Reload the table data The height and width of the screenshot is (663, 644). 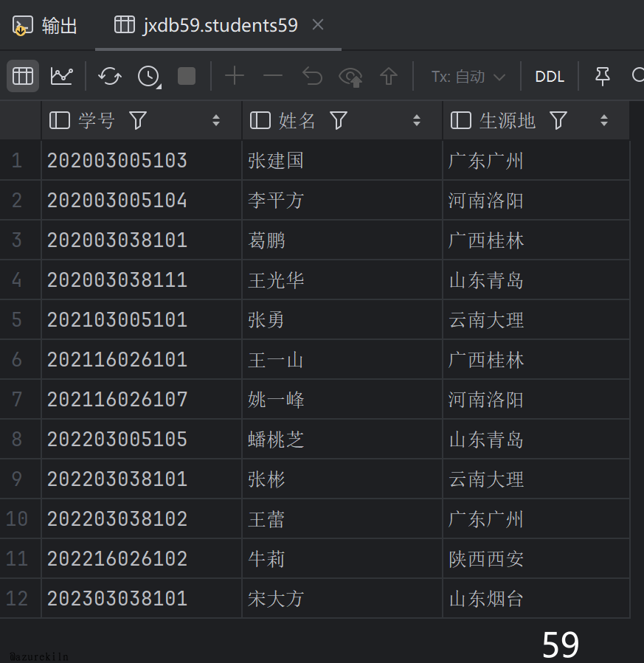click(x=110, y=76)
